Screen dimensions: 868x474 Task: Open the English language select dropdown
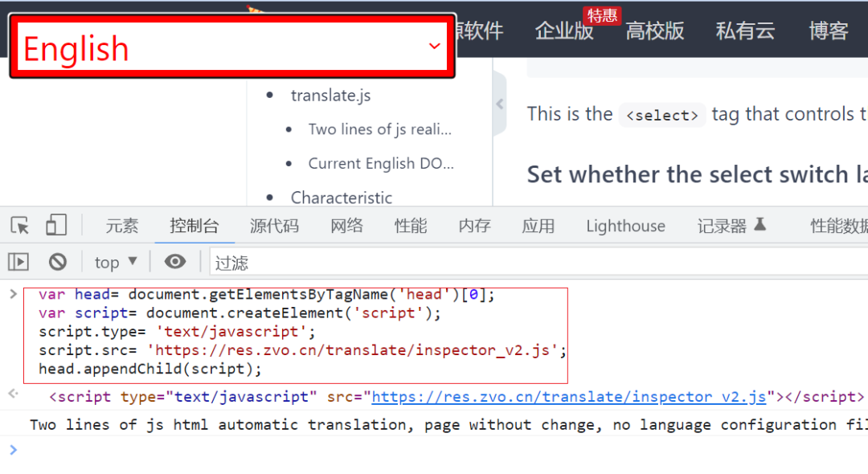point(232,47)
